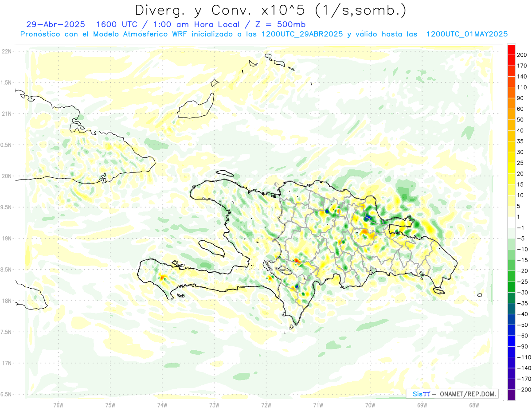The height and width of the screenshot is (411, 532).
Task: Click the '73W' longitude label
Action: tap(214, 405)
